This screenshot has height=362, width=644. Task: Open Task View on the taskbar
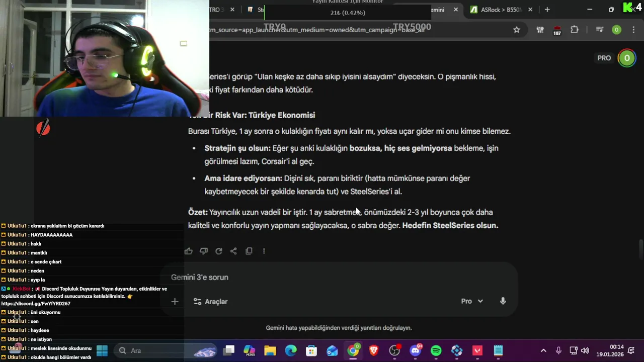pyautogui.click(x=229, y=350)
